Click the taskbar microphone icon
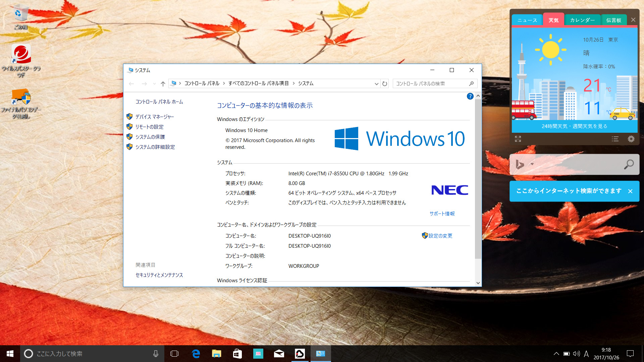The image size is (644, 362). point(156,354)
